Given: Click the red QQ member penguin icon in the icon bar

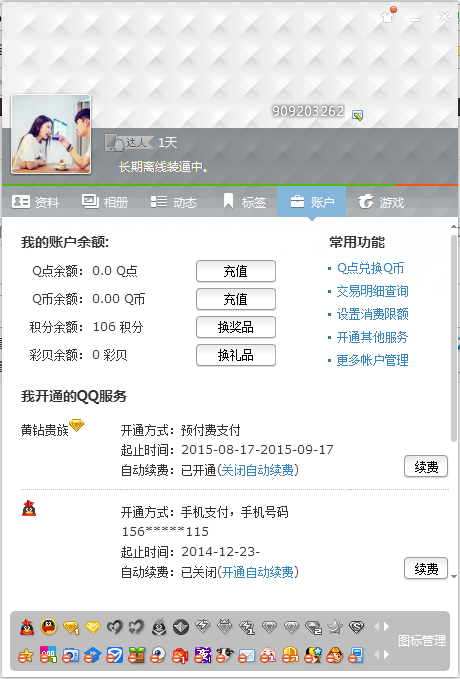Looking at the screenshot, I should click(27, 627).
